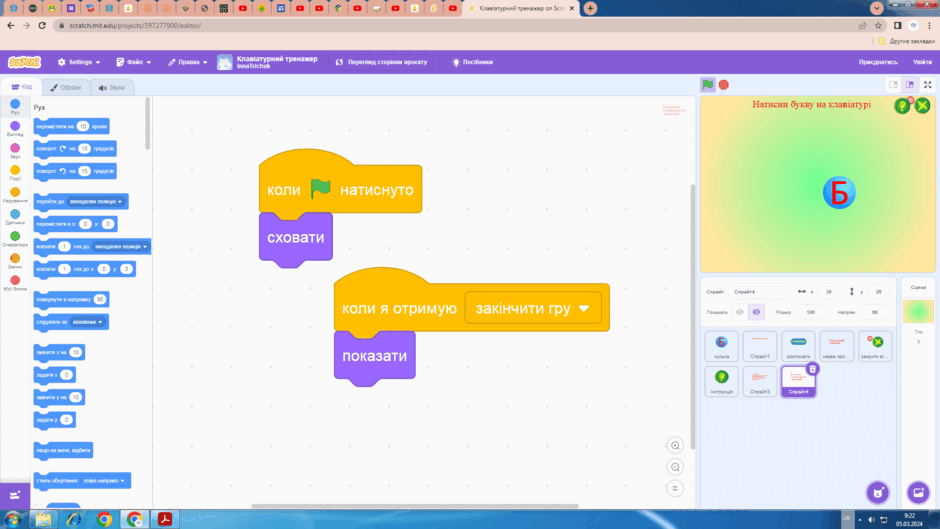Hide the sprite using crossed-eye toggle
The height and width of the screenshot is (529, 940).
[x=756, y=312]
